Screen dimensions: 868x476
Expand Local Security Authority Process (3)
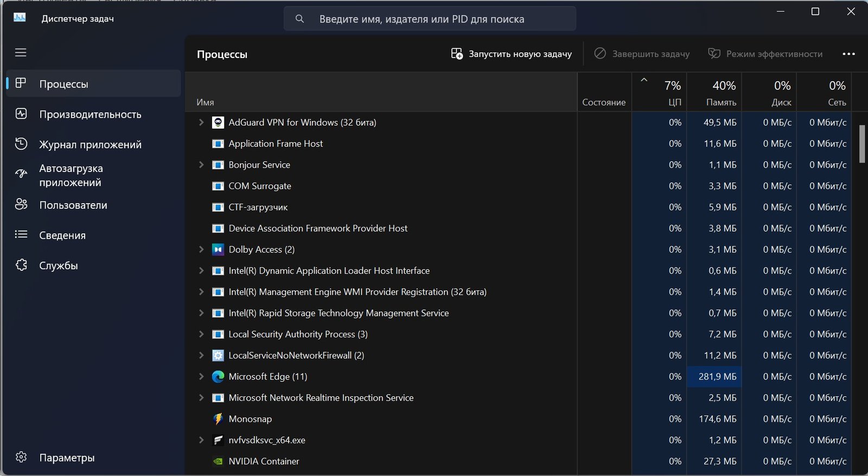pyautogui.click(x=201, y=334)
